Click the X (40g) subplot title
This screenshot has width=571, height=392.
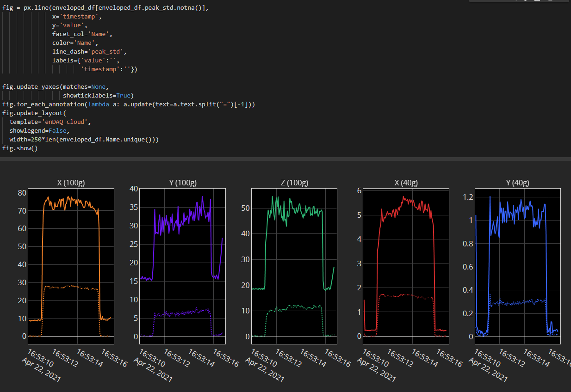point(406,183)
